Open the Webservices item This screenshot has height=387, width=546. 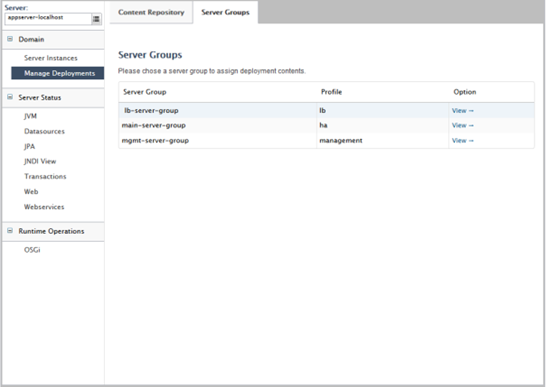44,207
